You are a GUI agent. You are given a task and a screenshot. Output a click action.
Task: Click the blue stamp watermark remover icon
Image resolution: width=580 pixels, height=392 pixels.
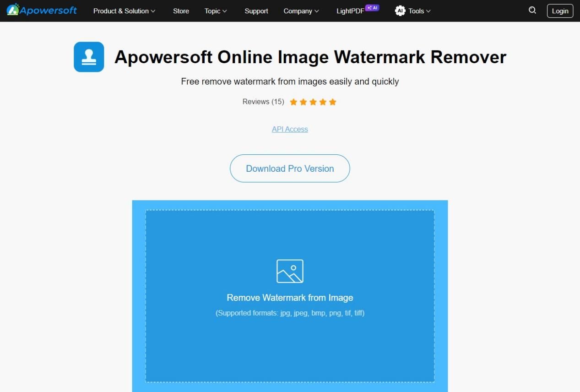pyautogui.click(x=89, y=57)
